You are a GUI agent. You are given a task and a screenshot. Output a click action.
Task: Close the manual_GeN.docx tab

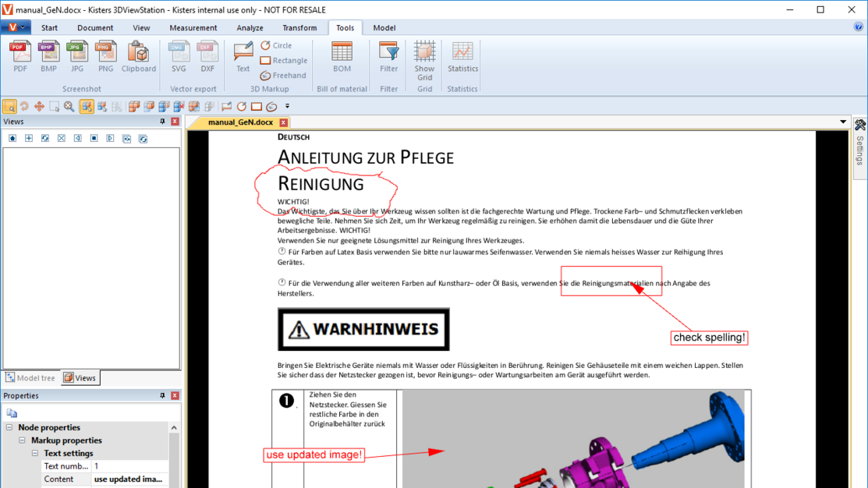283,122
